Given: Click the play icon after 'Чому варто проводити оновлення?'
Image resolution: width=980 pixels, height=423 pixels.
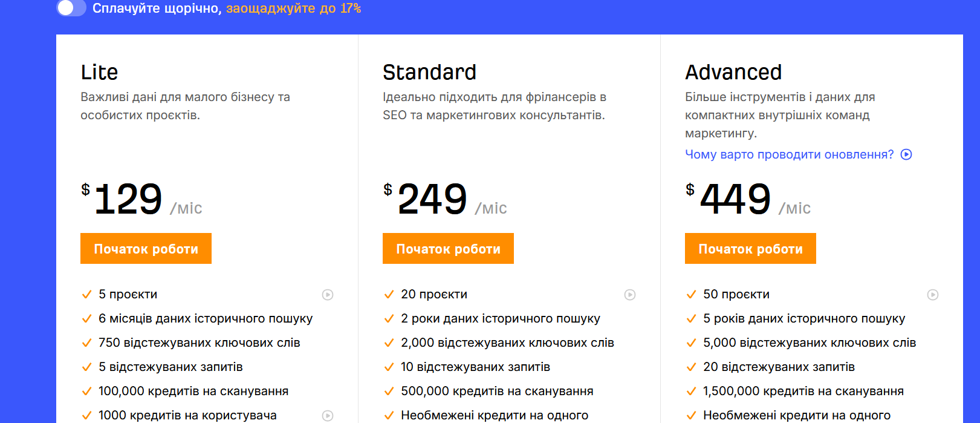Looking at the screenshot, I should click(x=906, y=154).
